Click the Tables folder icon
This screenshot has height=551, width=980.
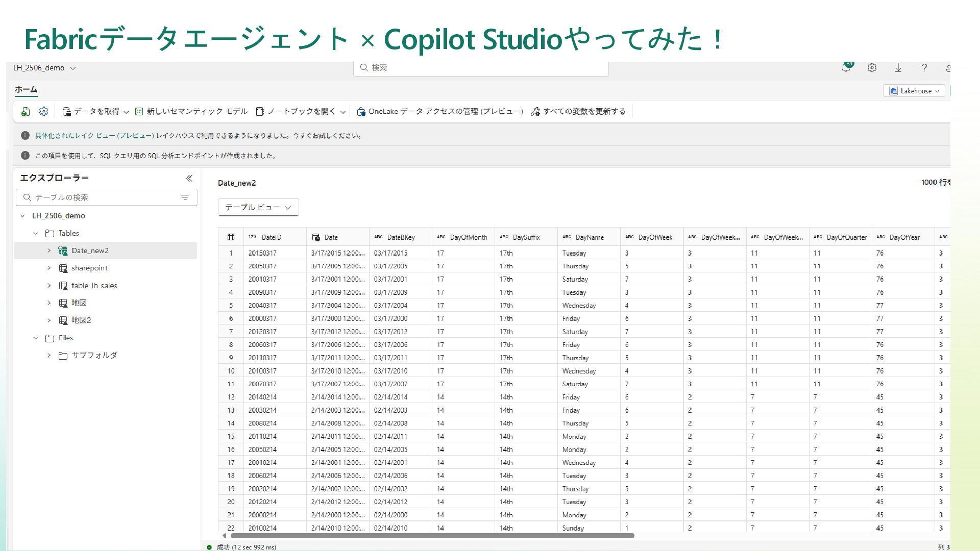[50, 233]
